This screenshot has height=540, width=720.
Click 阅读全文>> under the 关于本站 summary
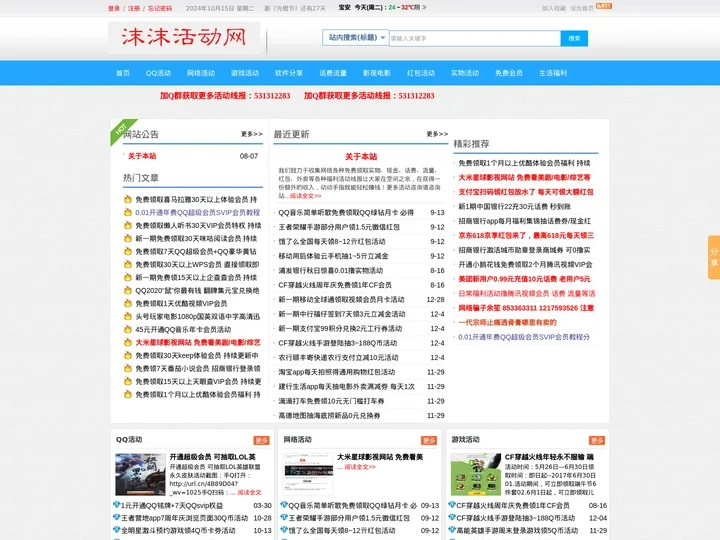point(305,196)
